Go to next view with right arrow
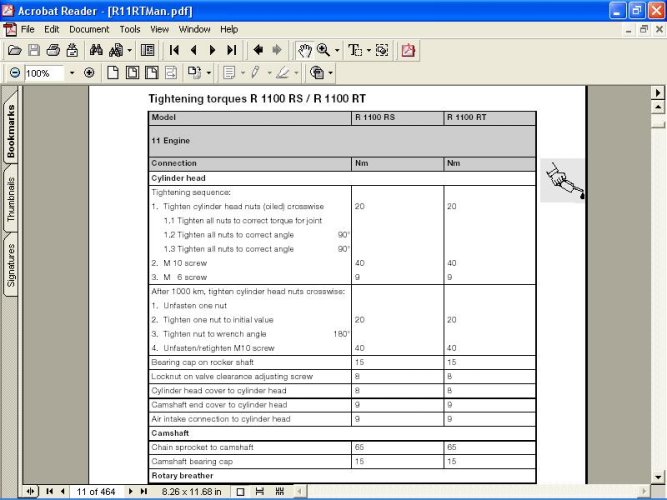Viewport: 667px width, 500px height. coord(277,50)
